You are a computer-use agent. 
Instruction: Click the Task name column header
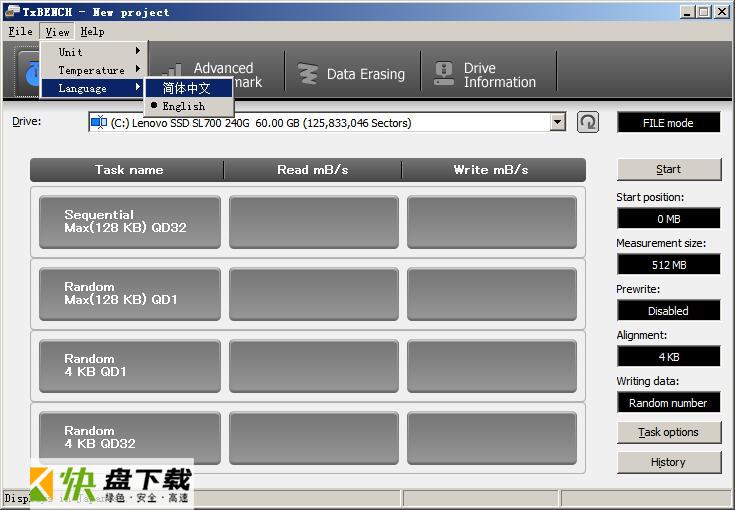[x=127, y=170]
